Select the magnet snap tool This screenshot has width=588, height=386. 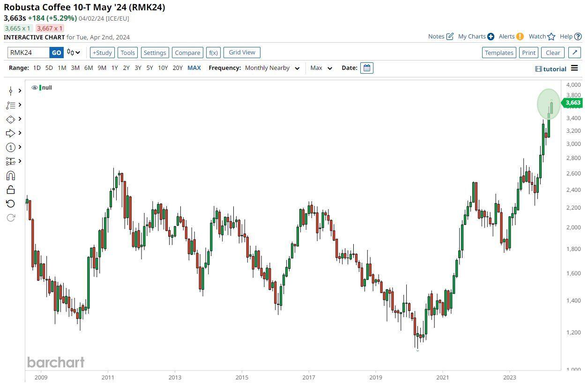(x=10, y=175)
